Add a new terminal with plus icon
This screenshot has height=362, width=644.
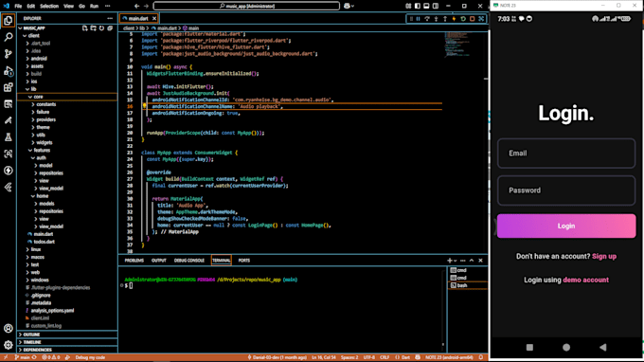pyautogui.click(x=449, y=260)
